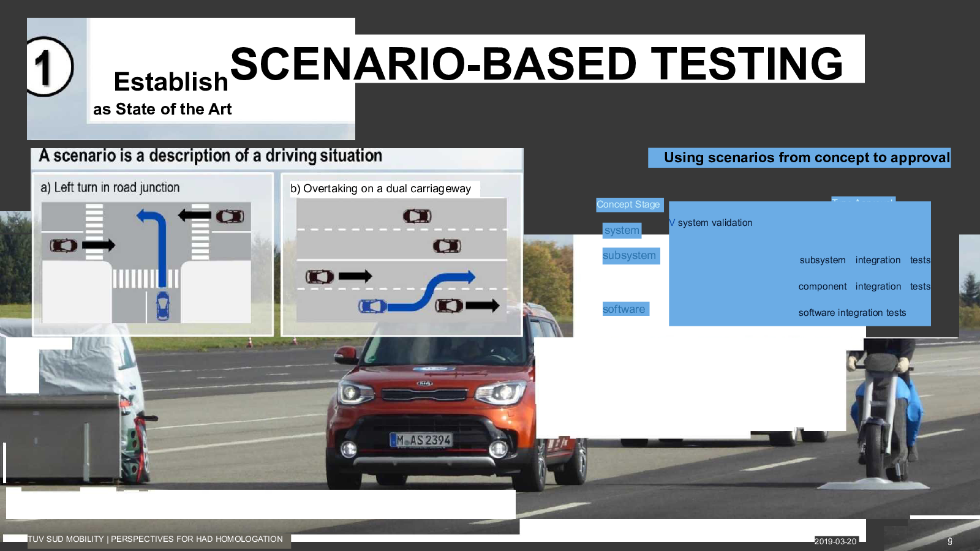Image resolution: width=980 pixels, height=551 pixels.
Task: Click the Kia logo on the orange car
Action: click(x=424, y=383)
